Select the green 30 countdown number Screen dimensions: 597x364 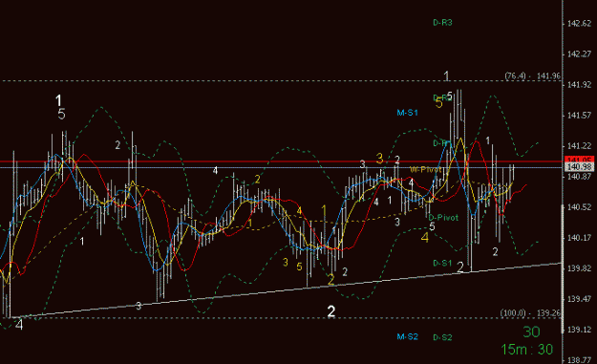[x=531, y=332]
